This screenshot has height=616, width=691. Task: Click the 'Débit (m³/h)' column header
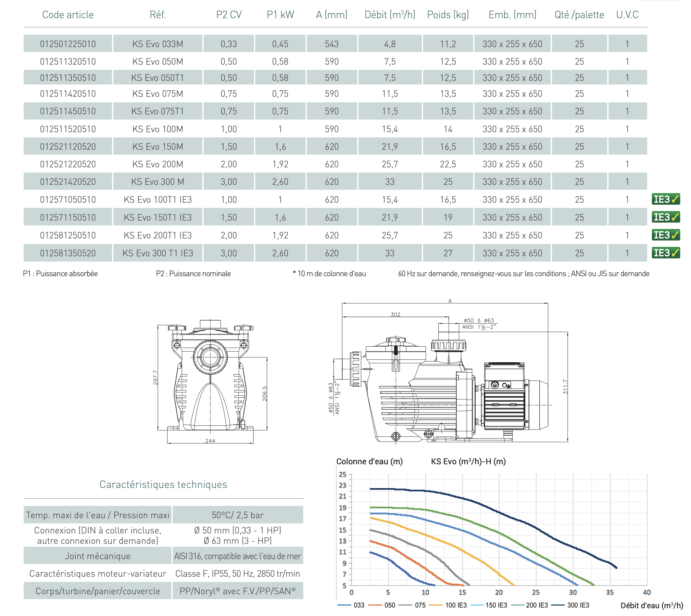click(390, 15)
